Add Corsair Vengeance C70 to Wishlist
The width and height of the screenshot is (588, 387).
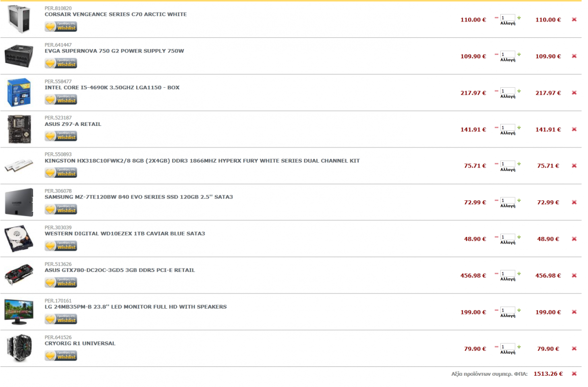coord(61,26)
